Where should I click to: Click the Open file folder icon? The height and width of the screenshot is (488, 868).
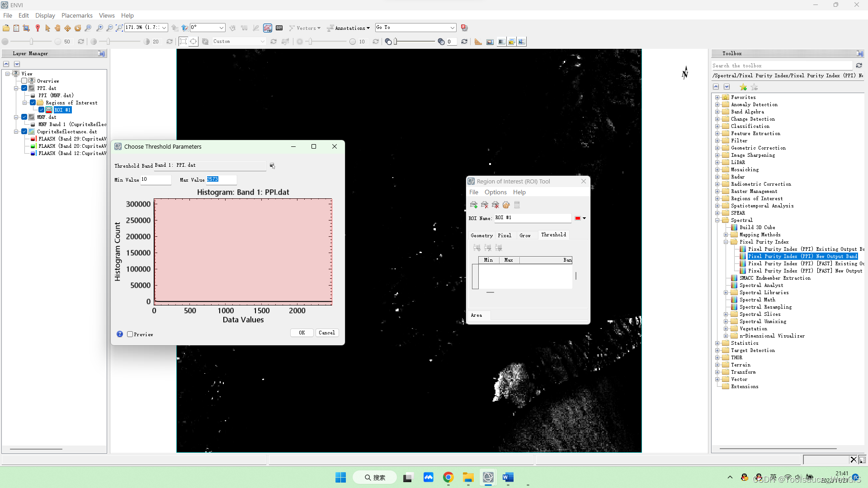6,28
